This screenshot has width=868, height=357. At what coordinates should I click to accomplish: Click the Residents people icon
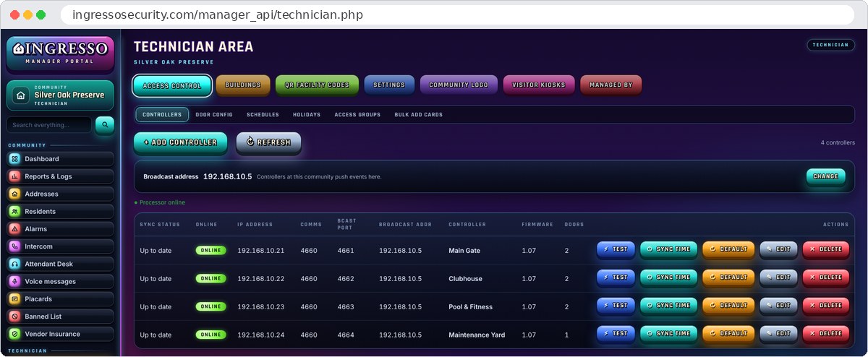[x=14, y=212]
